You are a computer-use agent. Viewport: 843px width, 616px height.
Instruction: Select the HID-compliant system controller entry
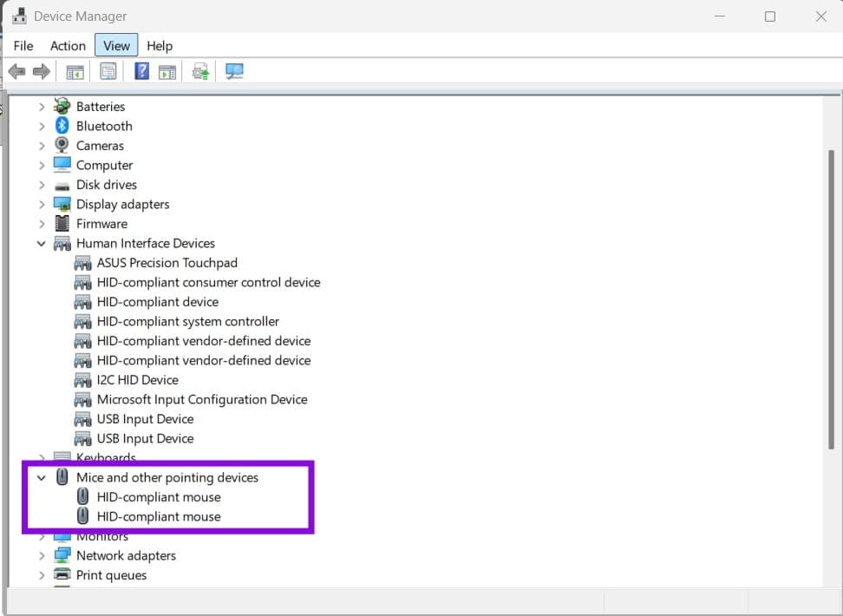(x=187, y=321)
